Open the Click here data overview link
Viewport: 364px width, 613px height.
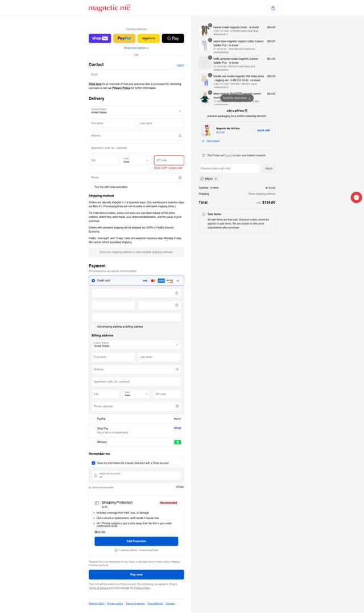point(95,84)
